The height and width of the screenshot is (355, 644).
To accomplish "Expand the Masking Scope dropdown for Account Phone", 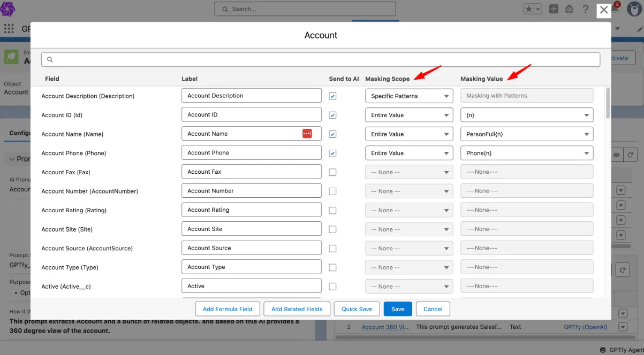I will point(408,152).
